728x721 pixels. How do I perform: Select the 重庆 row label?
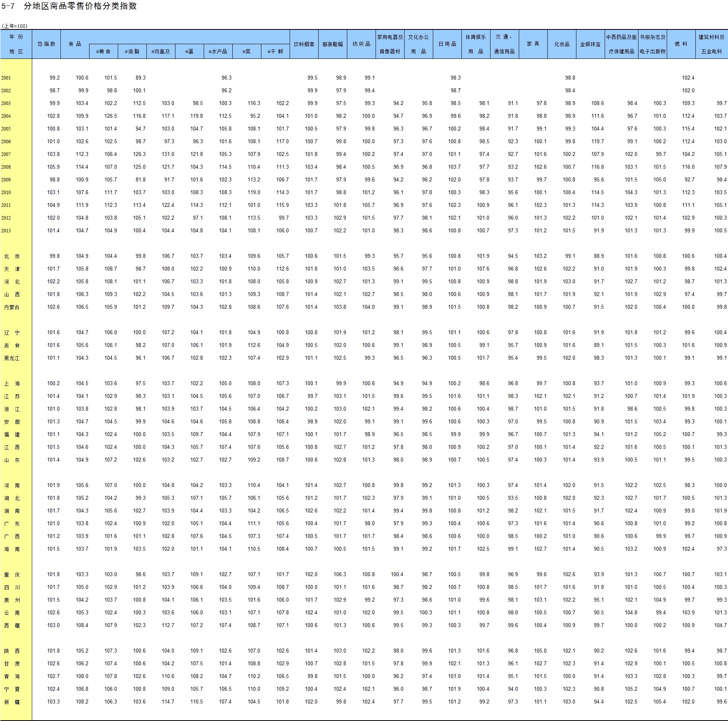[12, 575]
